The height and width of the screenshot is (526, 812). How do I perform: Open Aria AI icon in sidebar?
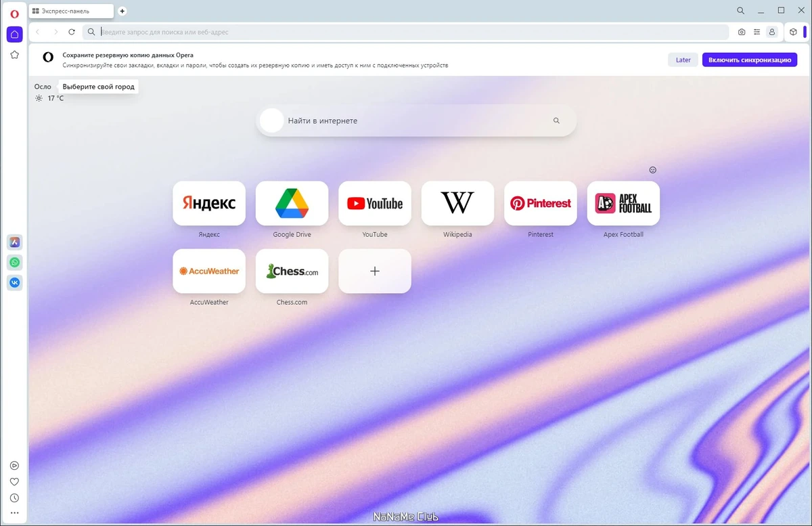coord(14,242)
